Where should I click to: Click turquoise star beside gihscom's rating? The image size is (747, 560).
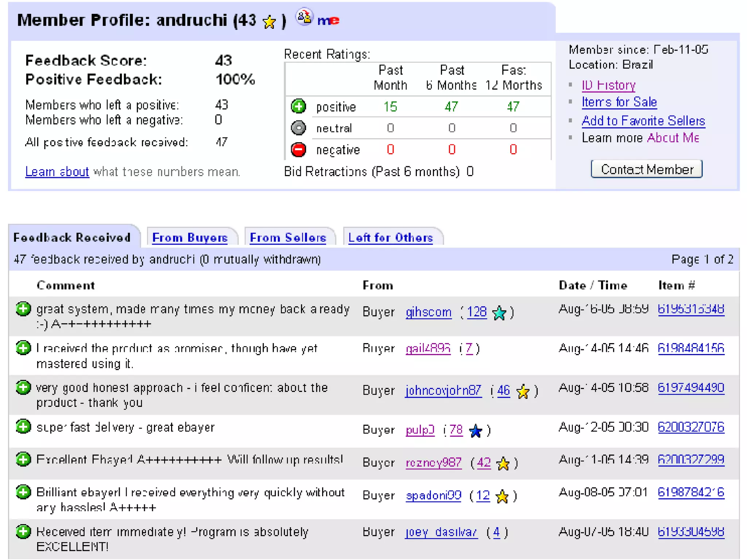tap(499, 313)
